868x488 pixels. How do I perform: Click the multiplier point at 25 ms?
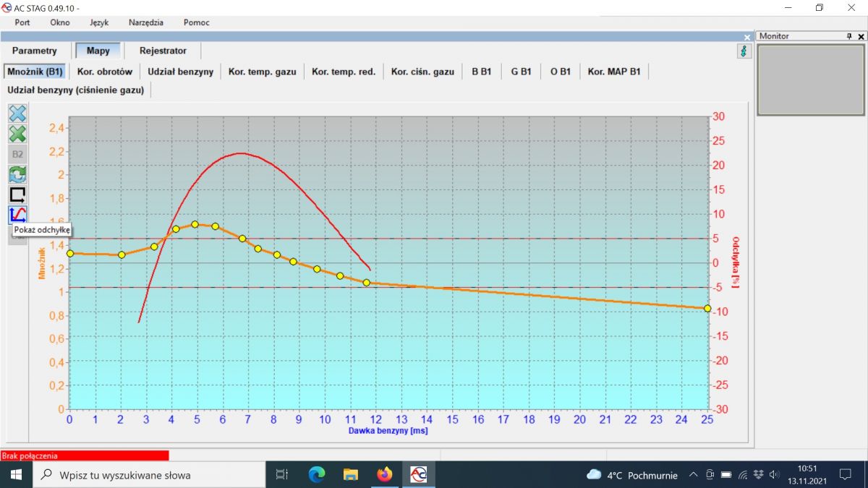[707, 308]
